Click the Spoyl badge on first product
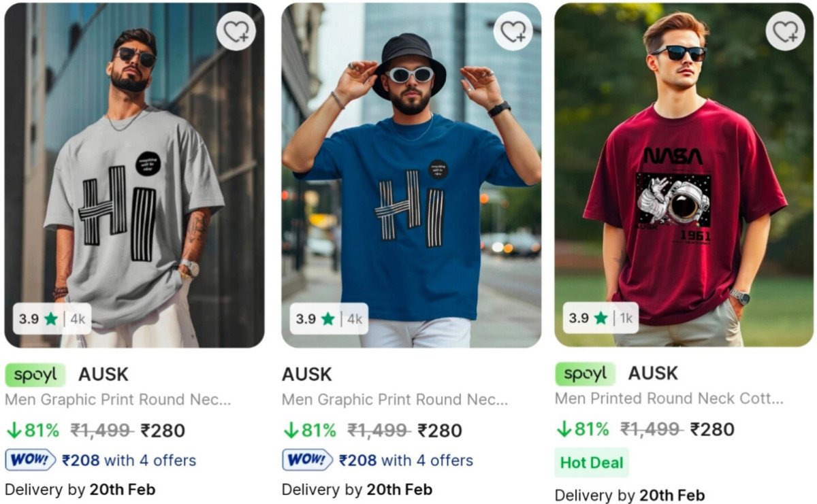817x504 pixels. [35, 375]
